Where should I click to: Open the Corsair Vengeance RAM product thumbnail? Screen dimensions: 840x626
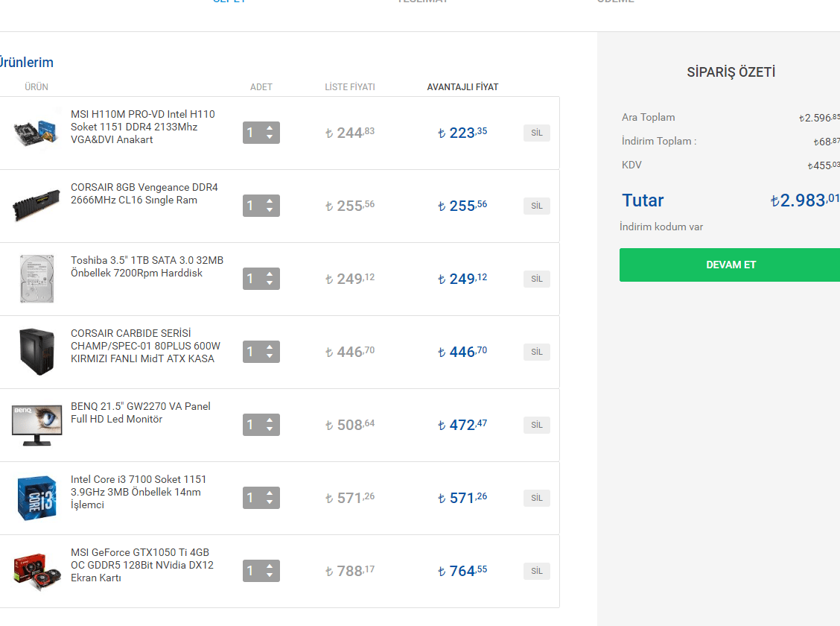(36, 205)
